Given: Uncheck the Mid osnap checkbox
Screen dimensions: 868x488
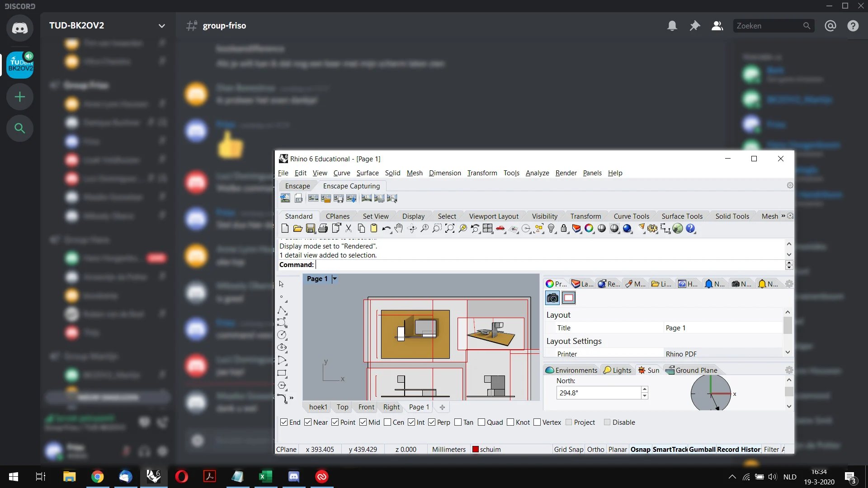Looking at the screenshot, I should tap(363, 422).
